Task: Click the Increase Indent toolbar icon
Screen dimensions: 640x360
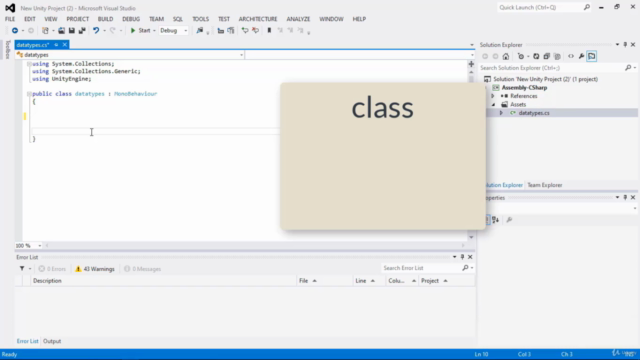Action: point(231,31)
